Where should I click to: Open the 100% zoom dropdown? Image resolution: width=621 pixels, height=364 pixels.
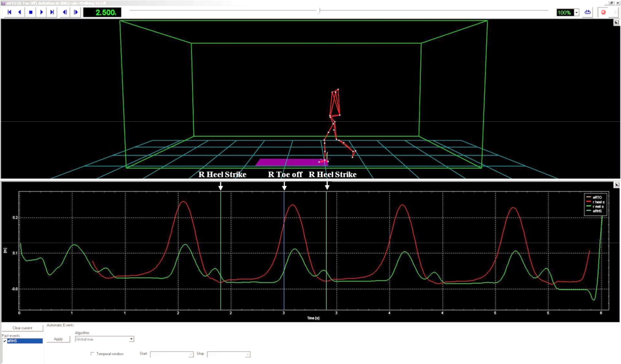coord(576,12)
